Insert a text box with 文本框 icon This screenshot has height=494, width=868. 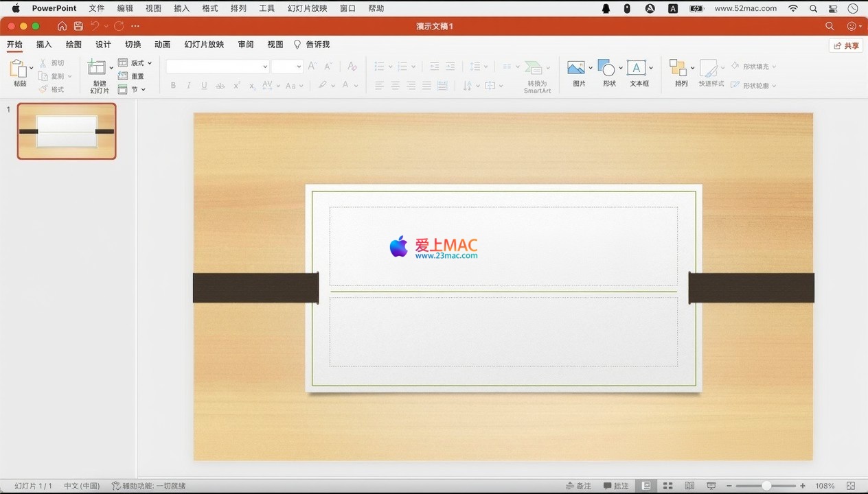[x=636, y=68]
